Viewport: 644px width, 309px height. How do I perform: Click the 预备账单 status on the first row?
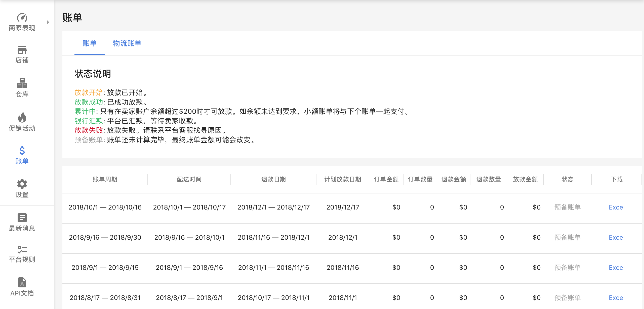(567, 207)
